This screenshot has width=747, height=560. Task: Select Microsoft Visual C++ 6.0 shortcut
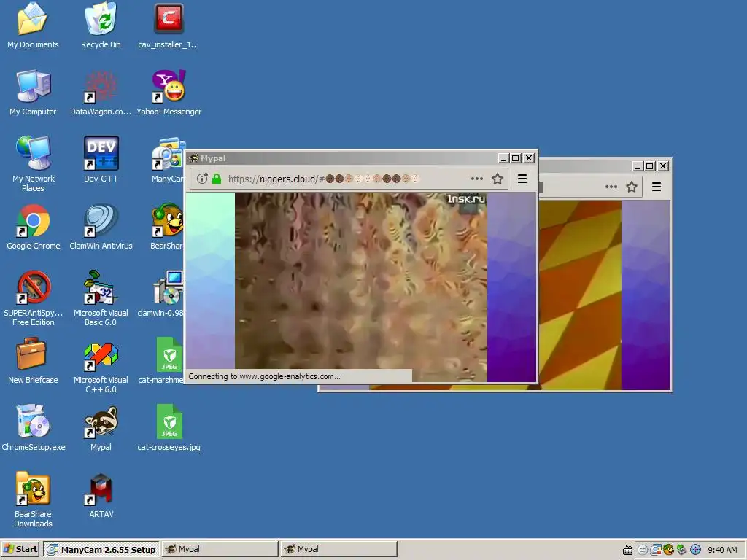pos(101,366)
